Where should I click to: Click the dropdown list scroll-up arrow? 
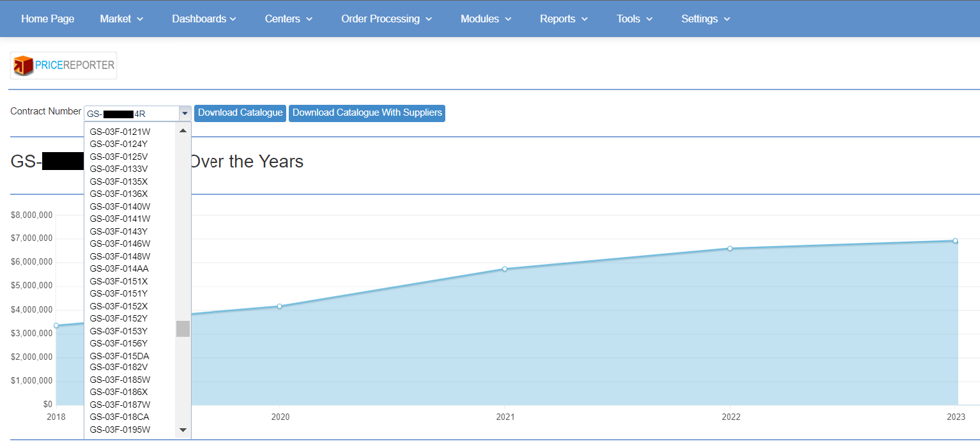(x=183, y=131)
